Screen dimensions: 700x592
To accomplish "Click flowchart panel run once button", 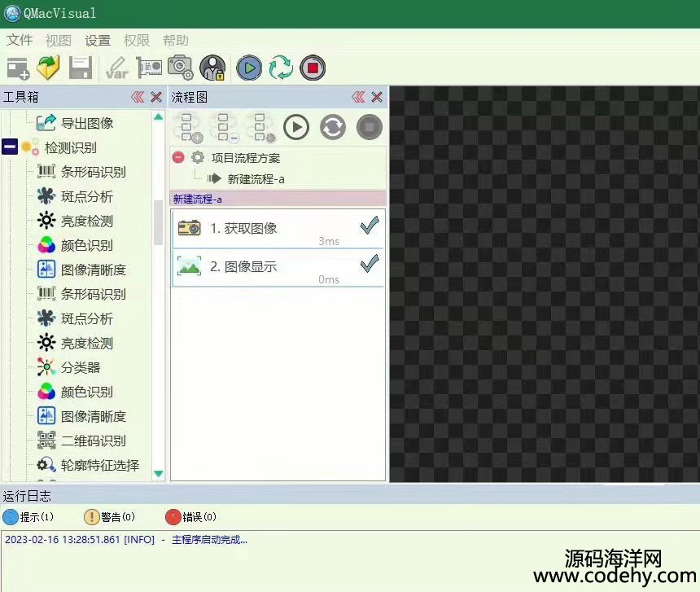I will tap(296, 127).
